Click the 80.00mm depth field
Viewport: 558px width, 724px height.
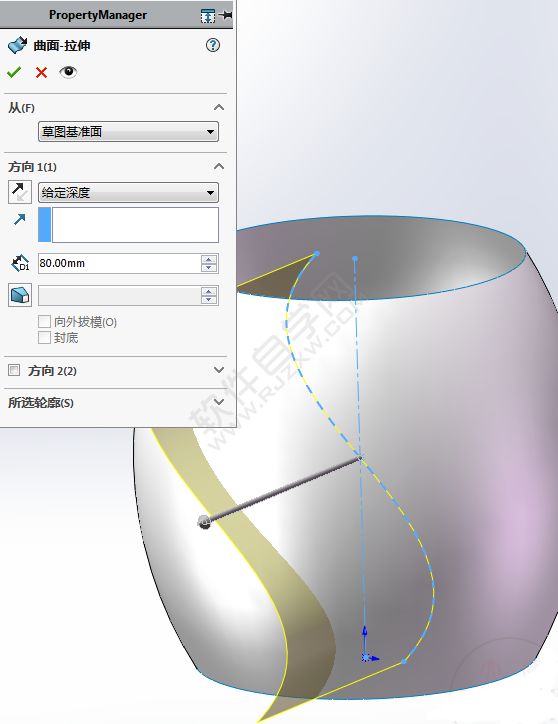click(x=119, y=263)
